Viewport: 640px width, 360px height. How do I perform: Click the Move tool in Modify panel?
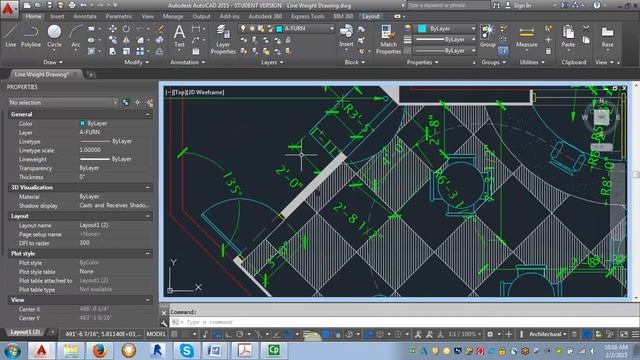113,29
